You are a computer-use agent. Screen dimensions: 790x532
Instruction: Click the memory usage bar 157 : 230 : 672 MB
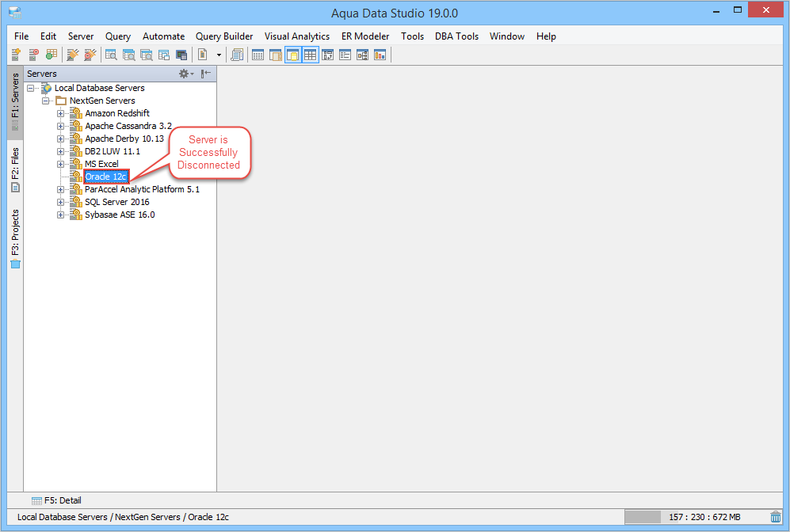(x=696, y=517)
